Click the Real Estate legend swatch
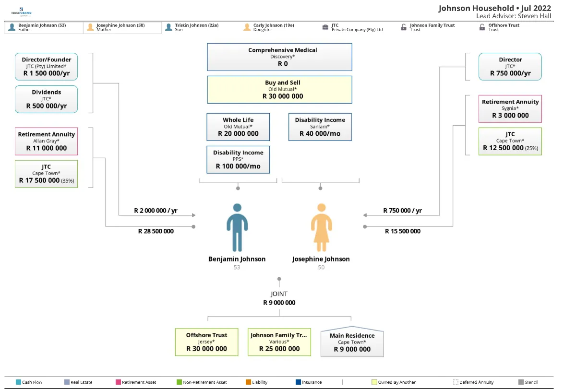Viewport: 588px width, 389px height. 67,382
